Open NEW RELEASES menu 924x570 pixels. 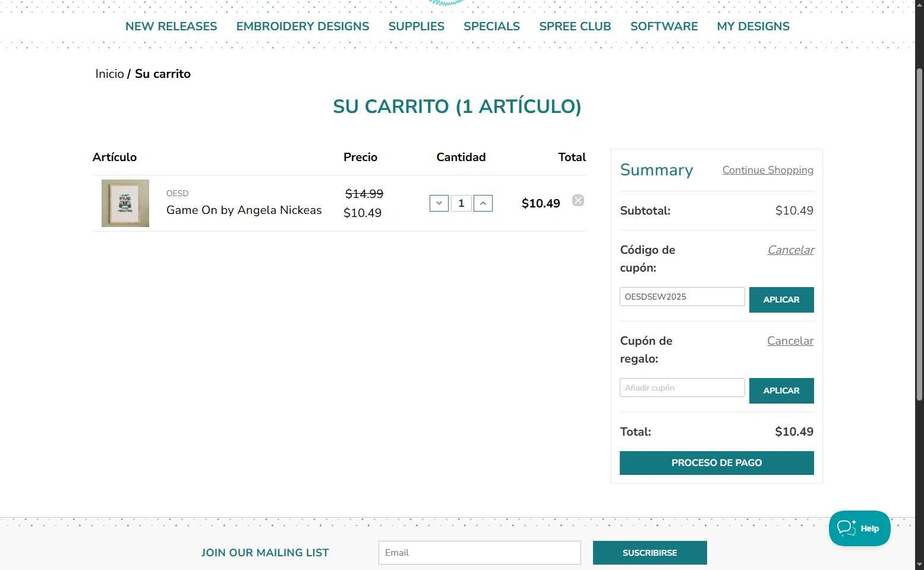[x=171, y=26]
